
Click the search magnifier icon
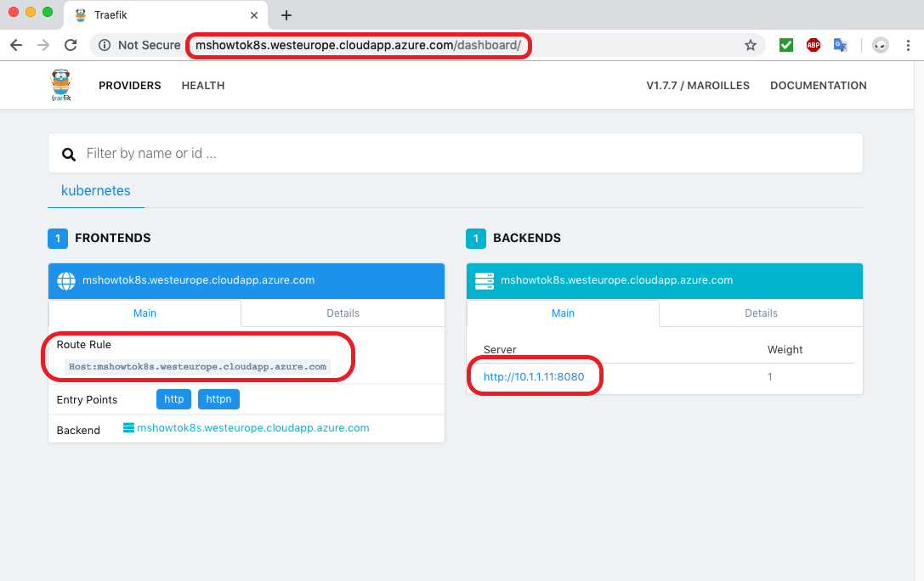click(x=69, y=155)
